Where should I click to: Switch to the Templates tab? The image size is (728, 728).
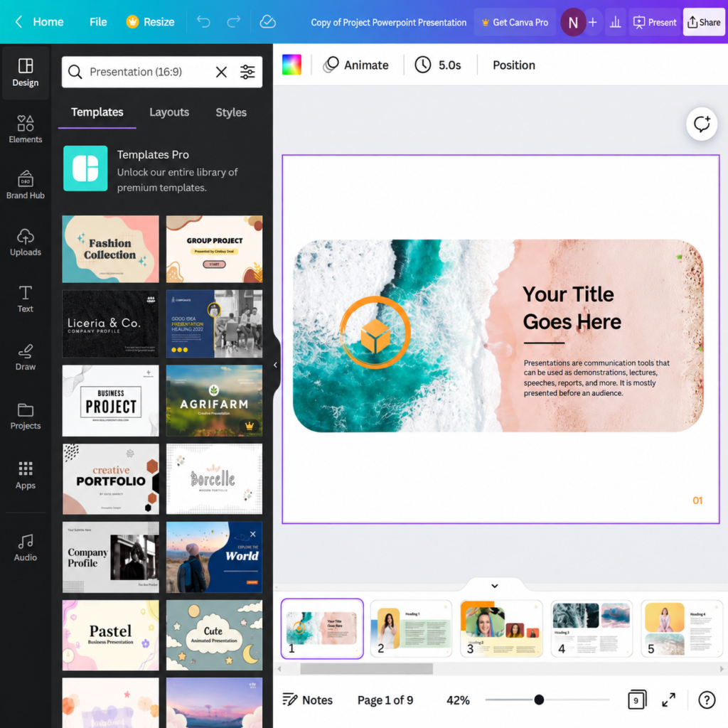(97, 112)
